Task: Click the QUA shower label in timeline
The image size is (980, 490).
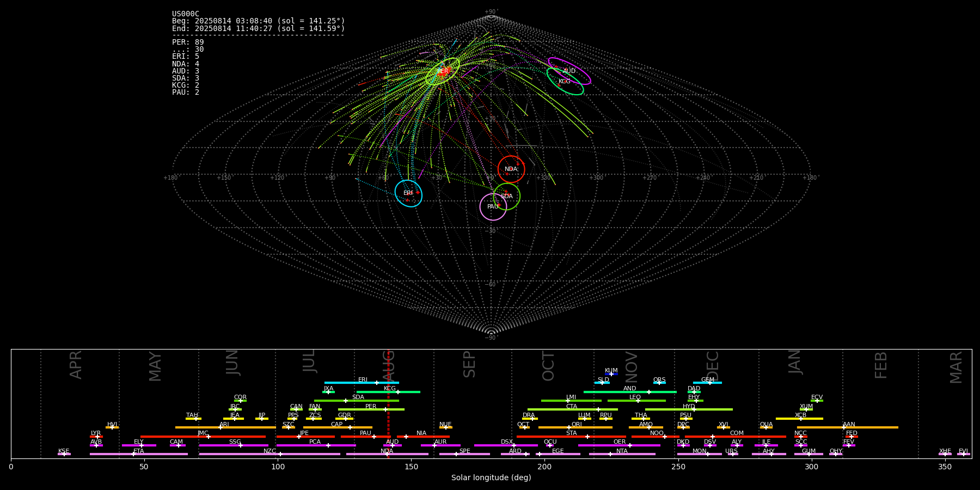Action: pyautogui.click(x=766, y=424)
